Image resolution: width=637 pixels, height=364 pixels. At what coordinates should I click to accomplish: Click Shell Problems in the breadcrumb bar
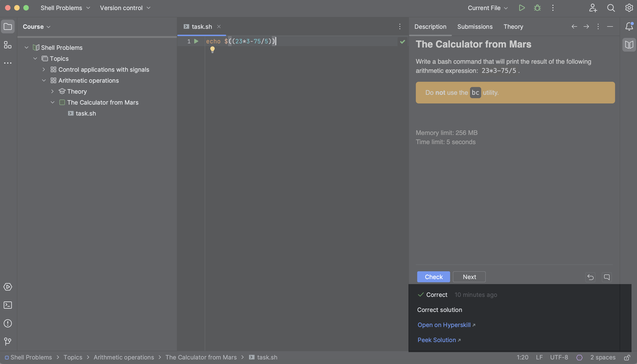pos(31,358)
